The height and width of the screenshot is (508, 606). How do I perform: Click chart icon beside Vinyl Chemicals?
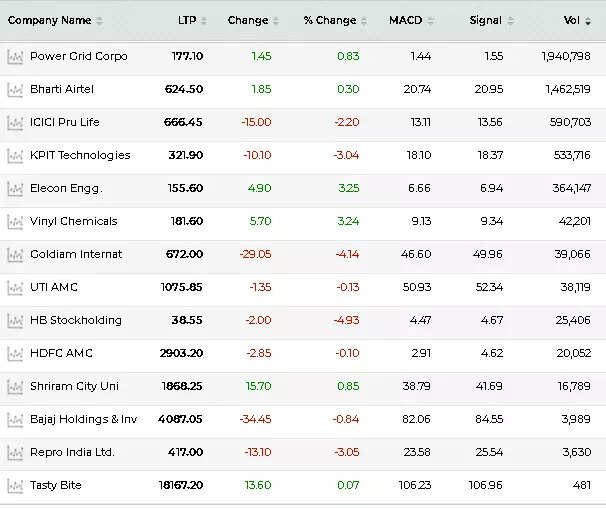click(x=15, y=222)
